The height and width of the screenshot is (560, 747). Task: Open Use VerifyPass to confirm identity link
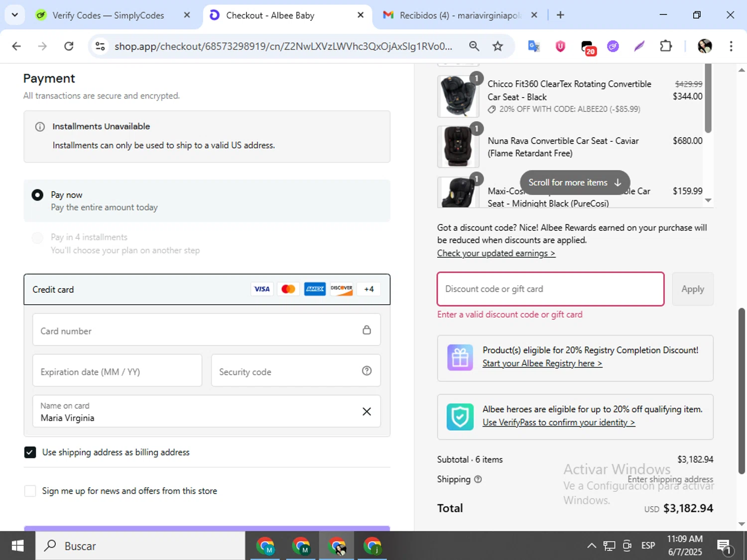coord(559,423)
